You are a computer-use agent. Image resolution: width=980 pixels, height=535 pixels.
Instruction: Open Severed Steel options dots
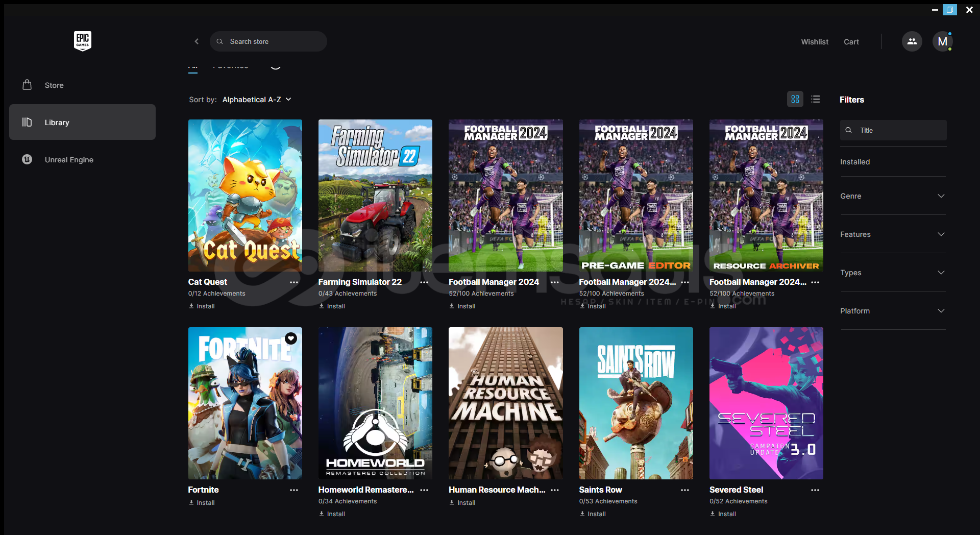click(815, 490)
